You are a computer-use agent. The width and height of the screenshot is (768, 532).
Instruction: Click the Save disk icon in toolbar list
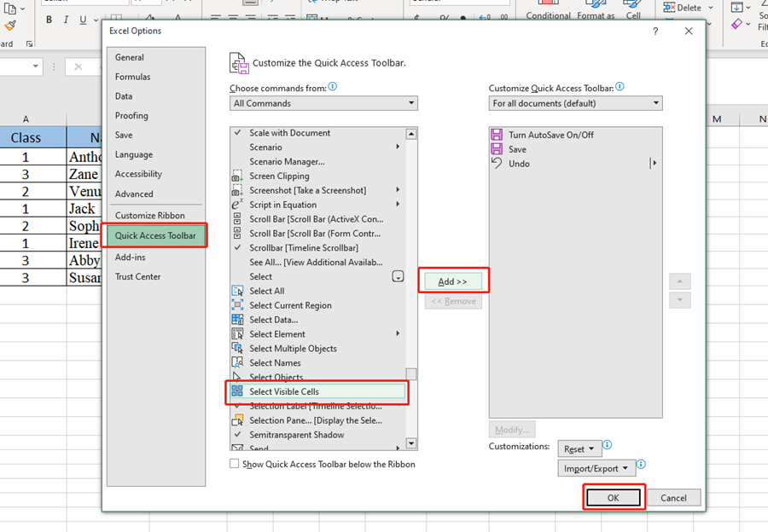pos(497,149)
